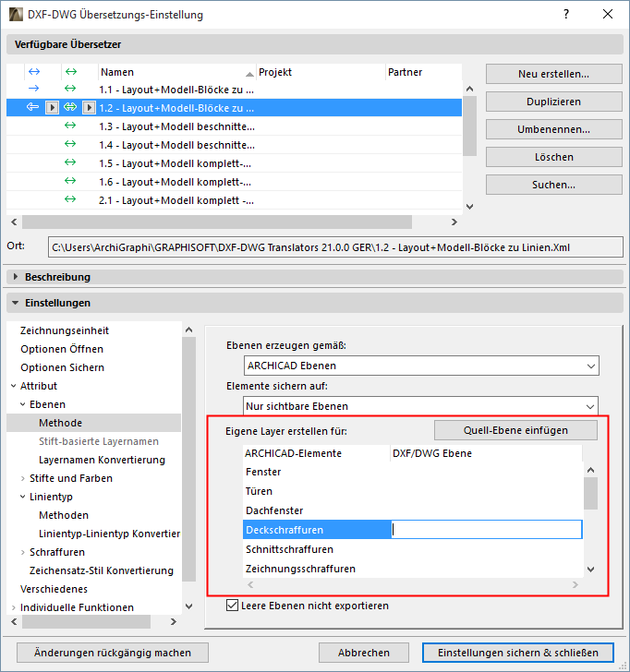This screenshot has width=630, height=672.
Task: Click the green arrow icon in row 1.1
Action: [70, 89]
